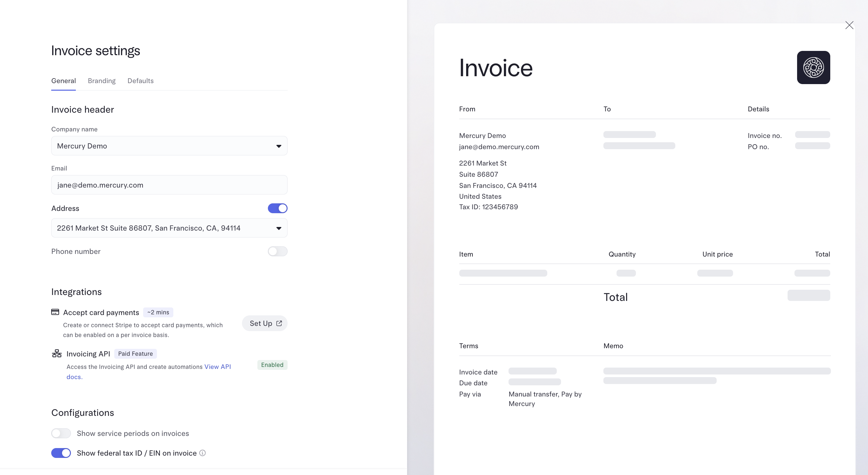Click the Invoice settings page title
The height and width of the screenshot is (475, 868).
(x=95, y=51)
